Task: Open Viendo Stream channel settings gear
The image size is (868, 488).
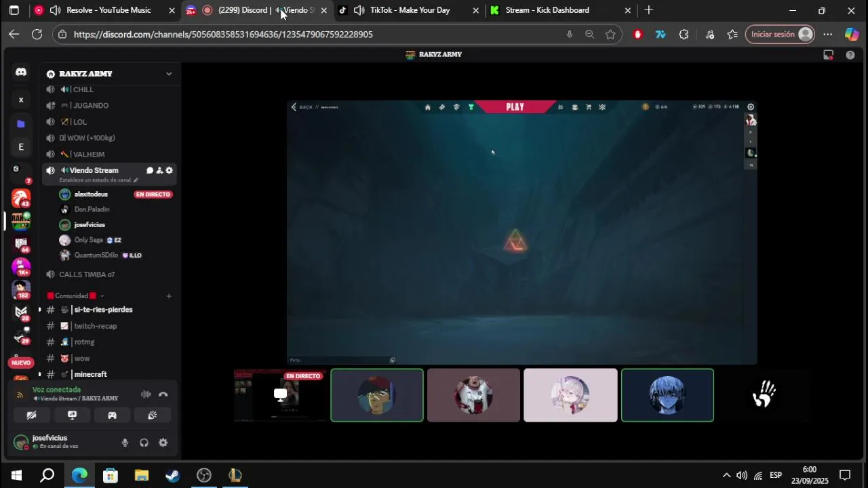Action: (x=169, y=170)
